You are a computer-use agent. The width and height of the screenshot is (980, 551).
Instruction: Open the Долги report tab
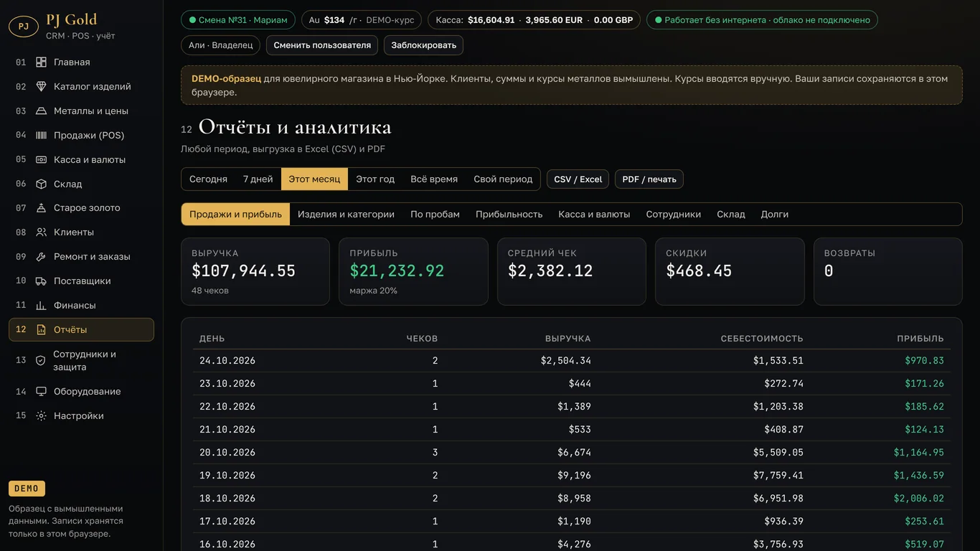(774, 215)
